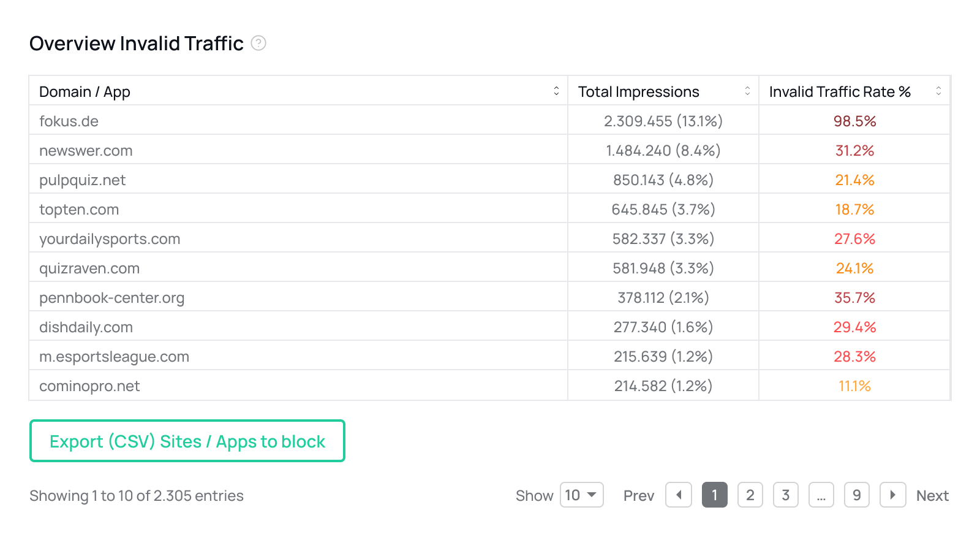
Task: Sort by Total Impressions column arrows
Action: click(747, 91)
